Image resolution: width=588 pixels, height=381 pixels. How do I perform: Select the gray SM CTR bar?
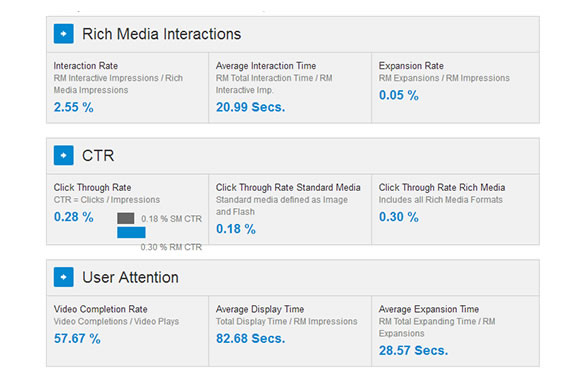point(126,218)
